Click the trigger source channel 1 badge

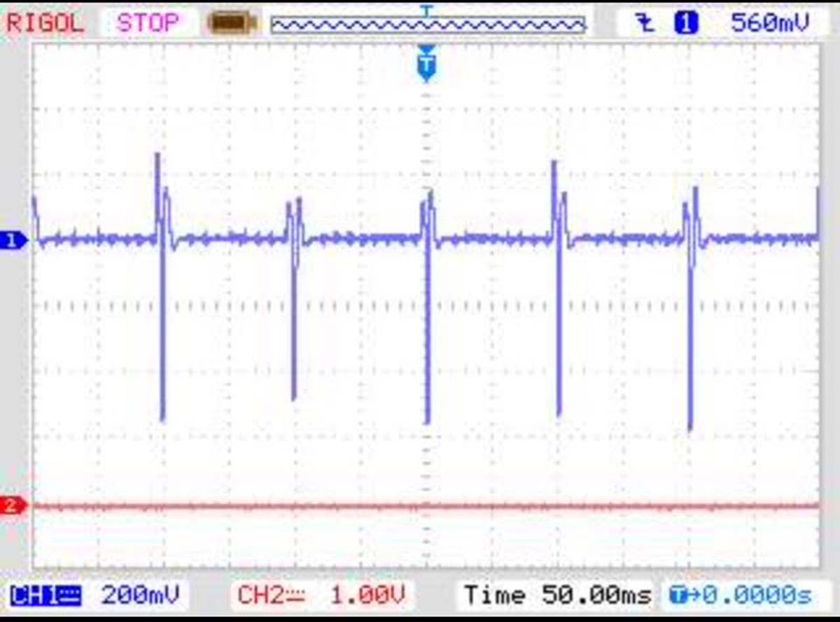(685, 24)
